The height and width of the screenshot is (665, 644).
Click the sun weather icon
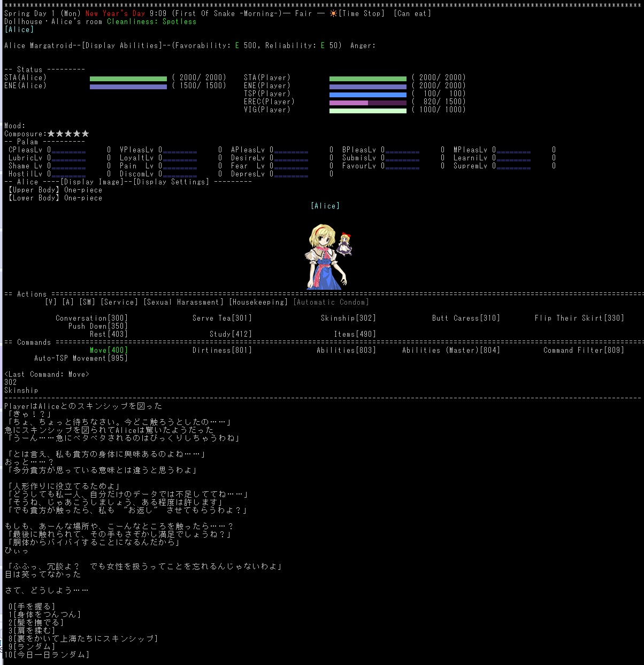[334, 13]
